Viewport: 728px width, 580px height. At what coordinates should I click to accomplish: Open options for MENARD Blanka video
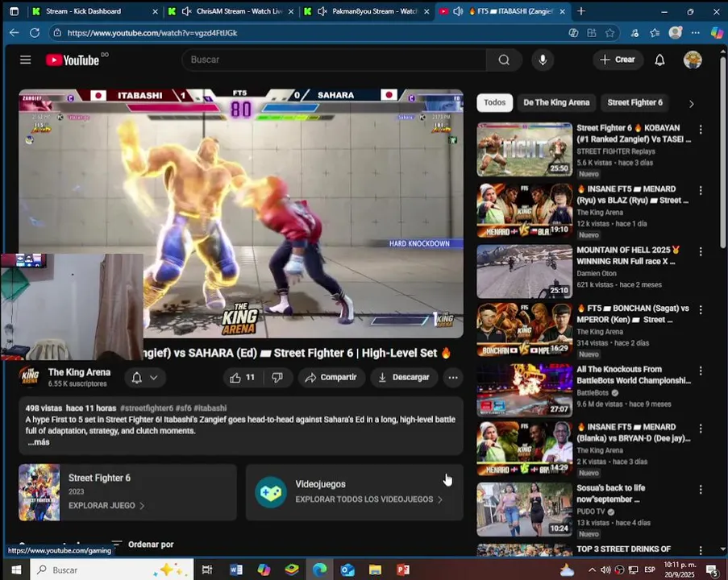[x=700, y=429]
